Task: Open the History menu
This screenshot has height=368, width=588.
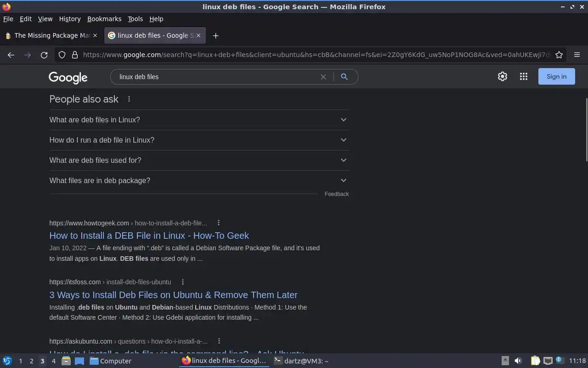Action: point(70,19)
